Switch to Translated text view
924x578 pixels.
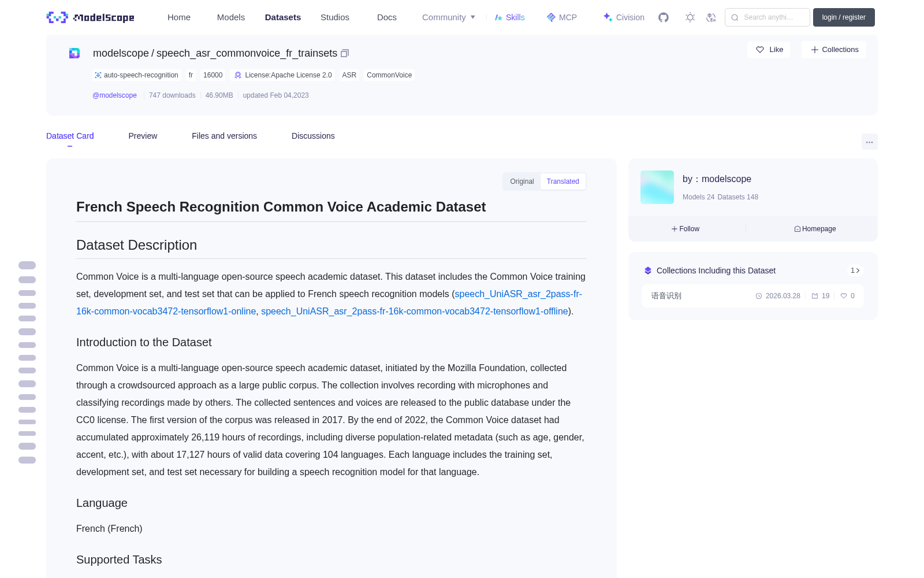pyautogui.click(x=563, y=181)
